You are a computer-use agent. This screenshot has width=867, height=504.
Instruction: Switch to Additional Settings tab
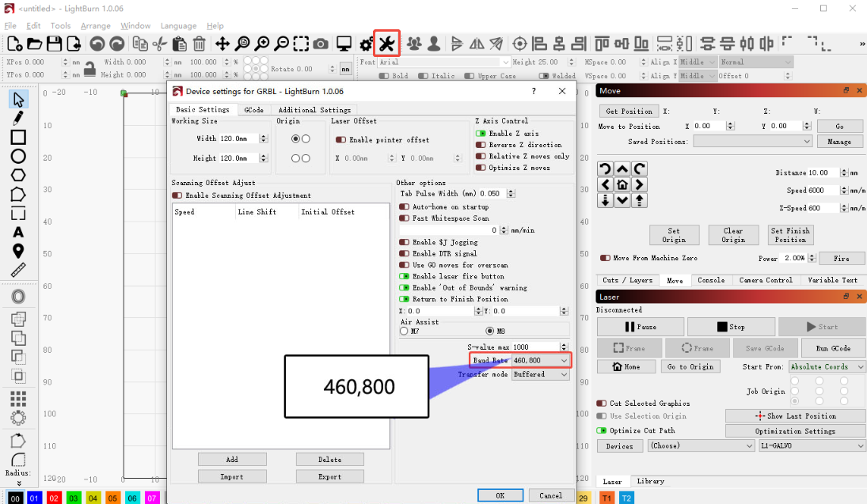pyautogui.click(x=314, y=109)
